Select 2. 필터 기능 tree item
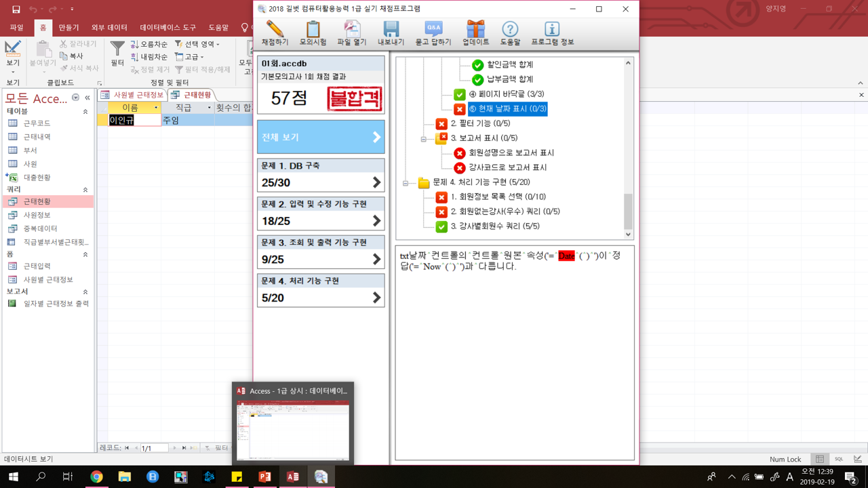The width and height of the screenshot is (868, 488). 480,123
